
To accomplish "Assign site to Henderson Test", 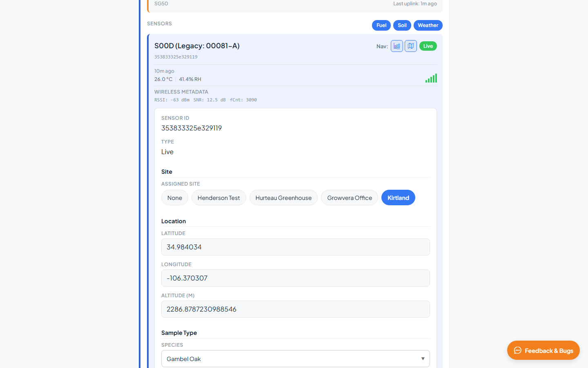I will pyautogui.click(x=219, y=197).
